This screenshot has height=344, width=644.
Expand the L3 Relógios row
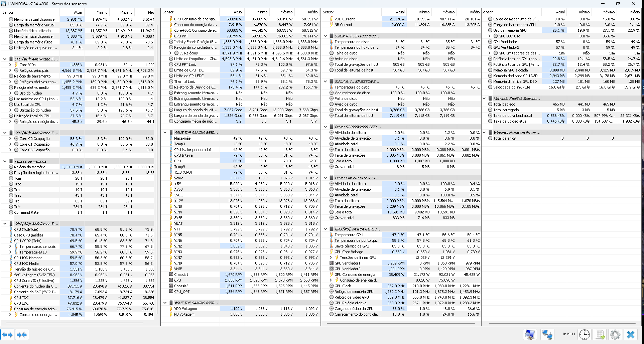point(170,53)
